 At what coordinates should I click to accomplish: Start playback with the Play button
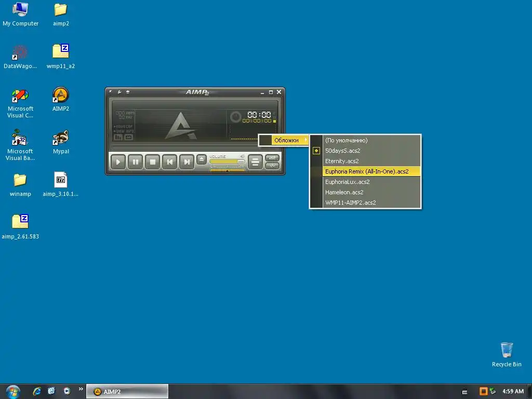118,162
